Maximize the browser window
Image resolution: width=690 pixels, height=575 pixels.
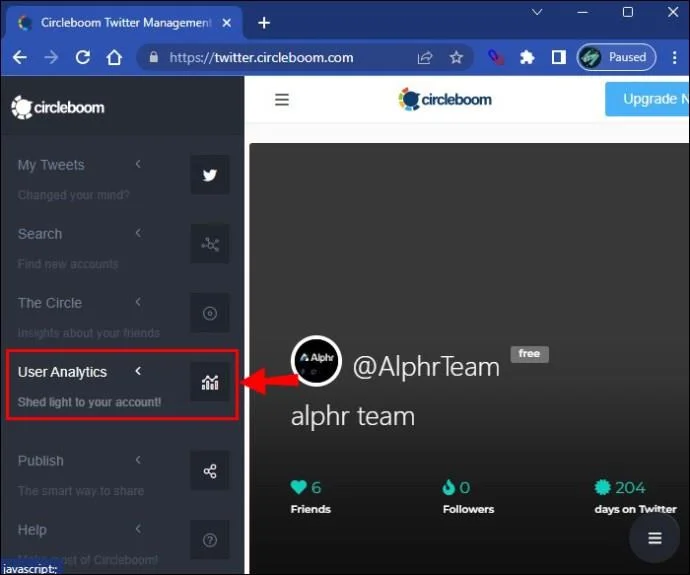click(x=628, y=12)
